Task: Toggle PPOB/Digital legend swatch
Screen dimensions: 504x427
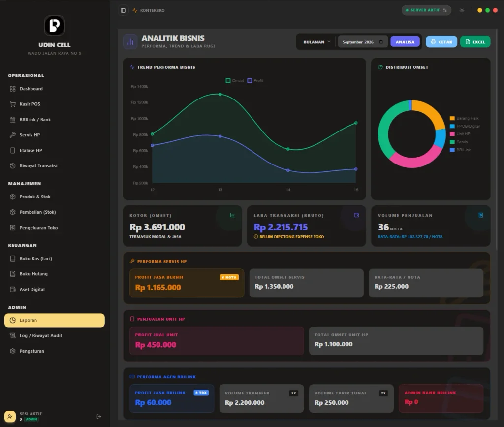Action: pyautogui.click(x=452, y=127)
